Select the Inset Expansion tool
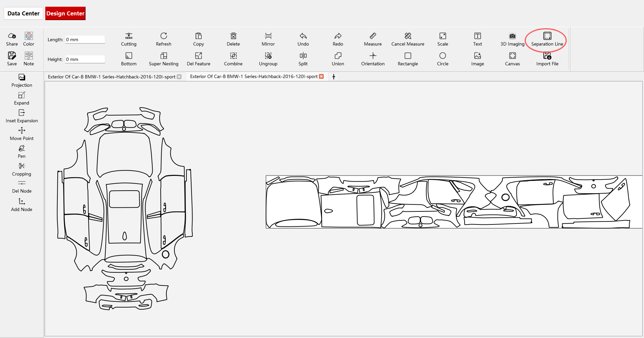This screenshot has width=644, height=338. [21, 116]
